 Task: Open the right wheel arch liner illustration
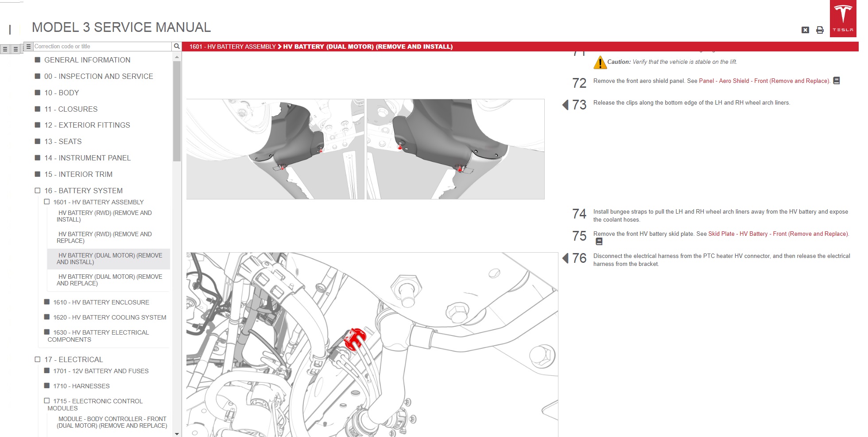[x=455, y=149]
